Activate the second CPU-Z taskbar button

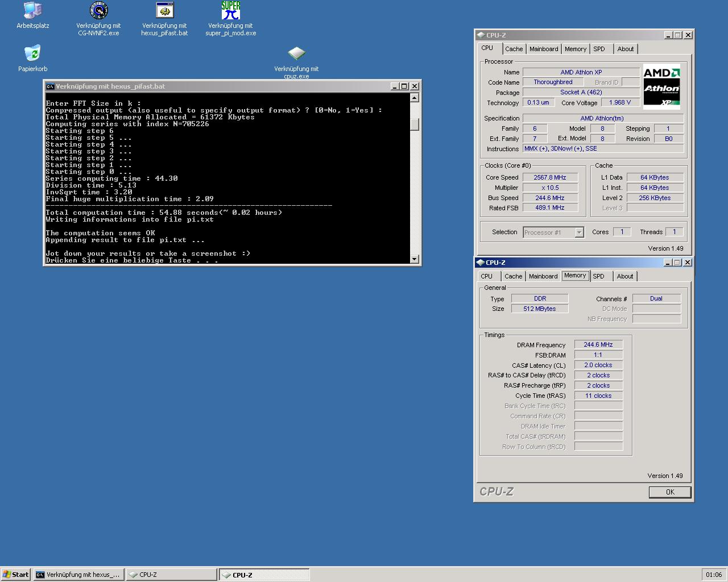click(264, 575)
